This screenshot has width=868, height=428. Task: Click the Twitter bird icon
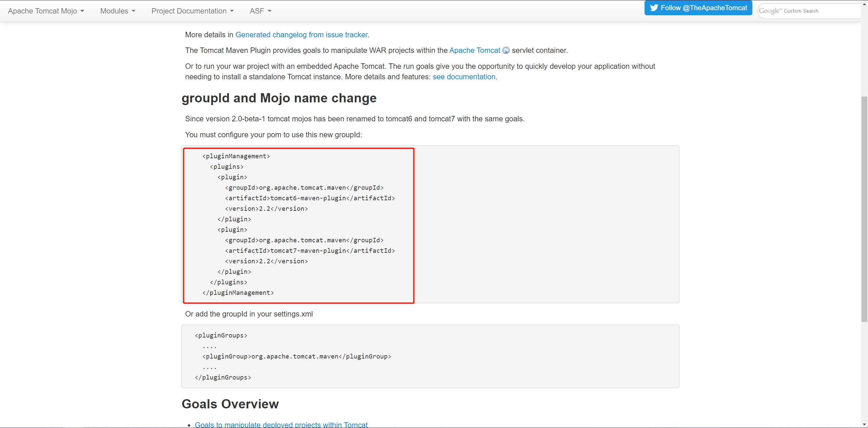[654, 8]
